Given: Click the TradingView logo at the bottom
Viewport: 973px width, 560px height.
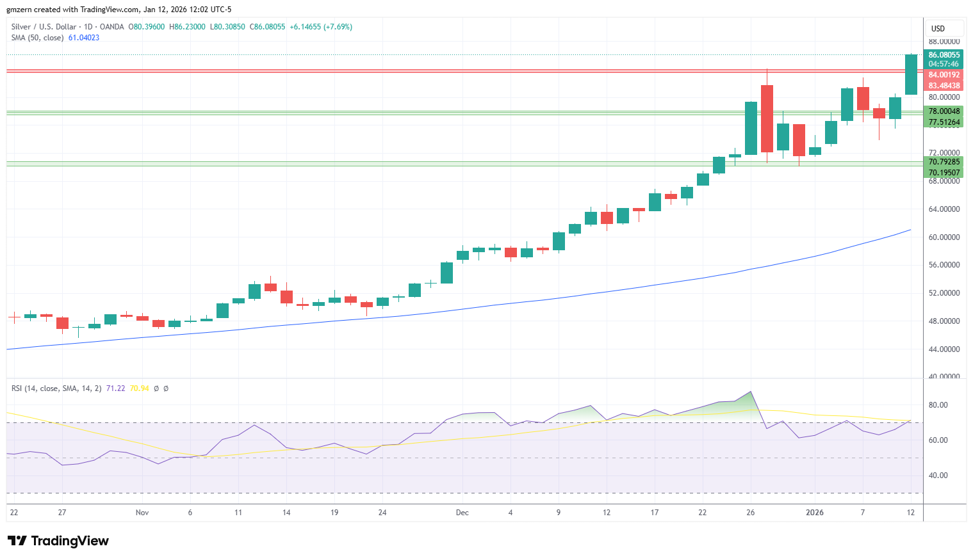Looking at the screenshot, I should pos(58,541).
